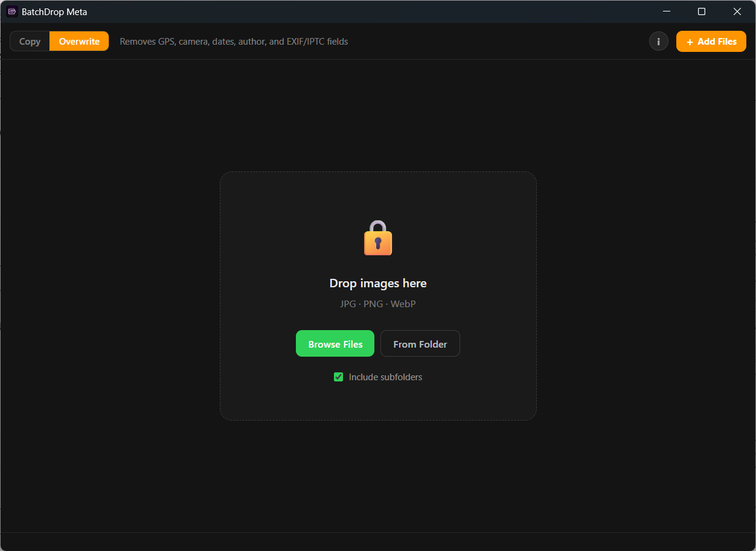Click the 'Drop images here' heading

(378, 284)
